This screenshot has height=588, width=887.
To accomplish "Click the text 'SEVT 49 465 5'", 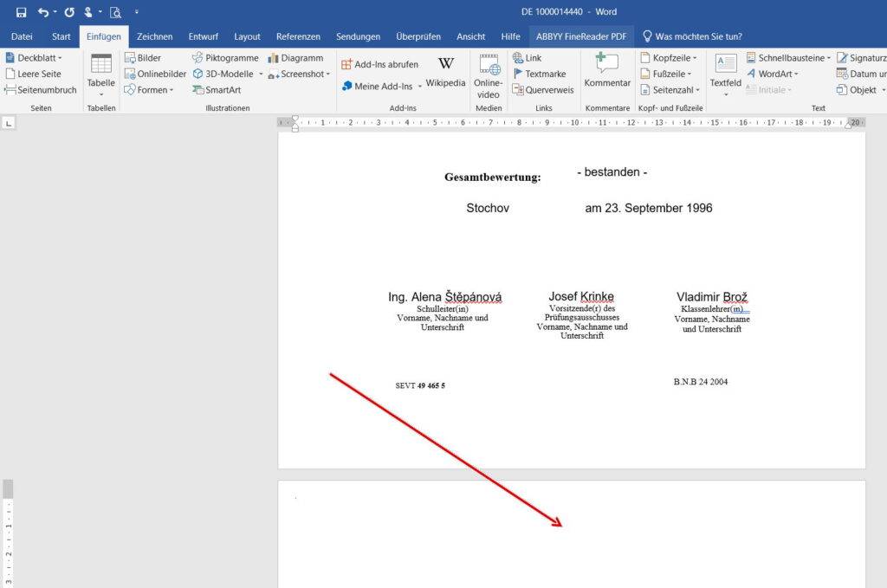I will click(x=420, y=385).
